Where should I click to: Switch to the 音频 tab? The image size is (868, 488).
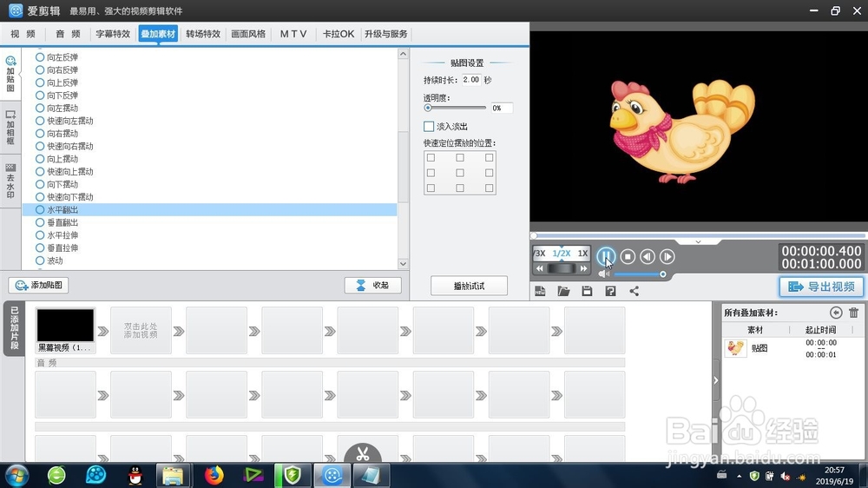[68, 34]
